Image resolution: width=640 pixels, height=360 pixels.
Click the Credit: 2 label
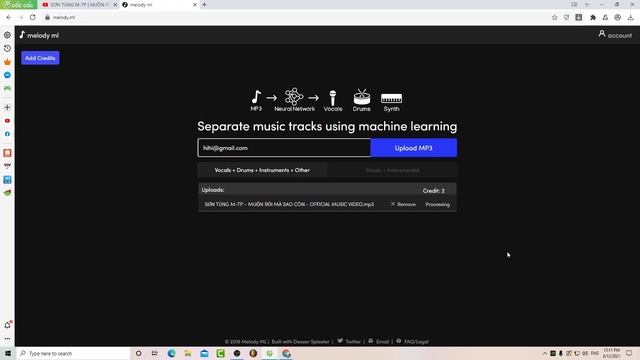click(433, 191)
